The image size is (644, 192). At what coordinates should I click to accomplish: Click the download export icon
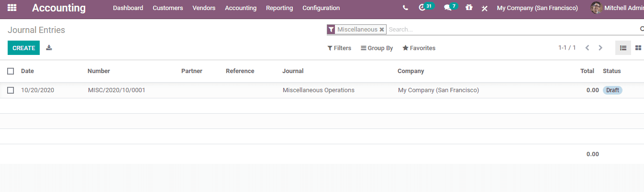click(x=49, y=48)
